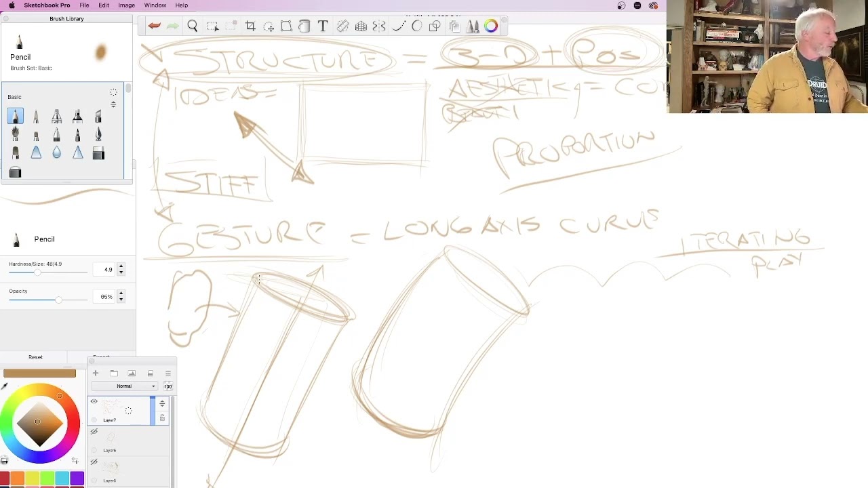Open the Image menu
868x488 pixels.
tap(127, 5)
